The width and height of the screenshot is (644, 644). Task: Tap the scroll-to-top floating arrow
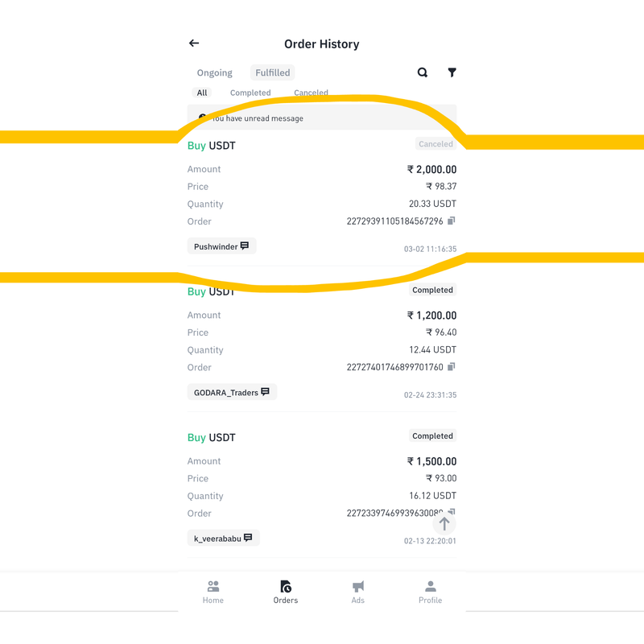coord(444,523)
